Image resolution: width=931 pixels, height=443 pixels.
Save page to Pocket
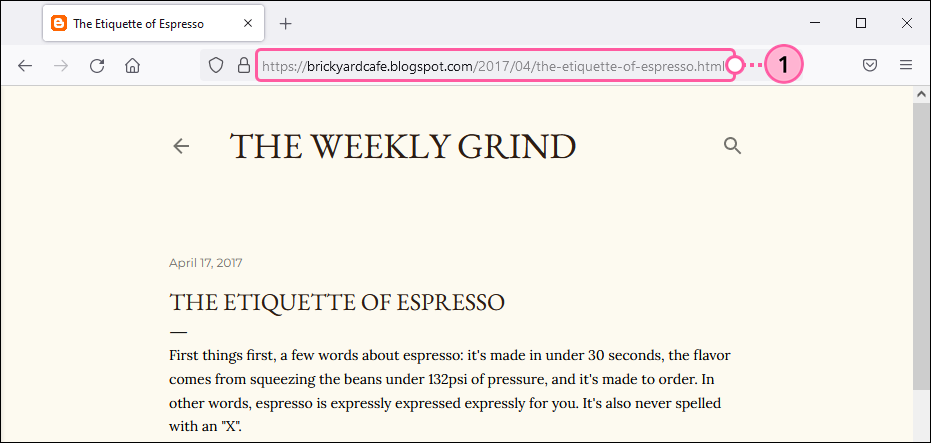pos(870,65)
